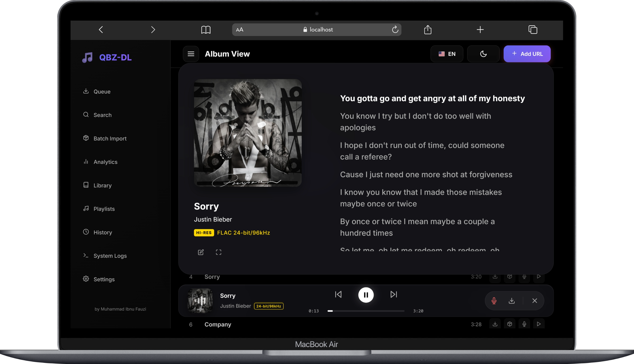Screen dimensions: 634x364
Task: Reload the localhost page
Action: pos(395,29)
